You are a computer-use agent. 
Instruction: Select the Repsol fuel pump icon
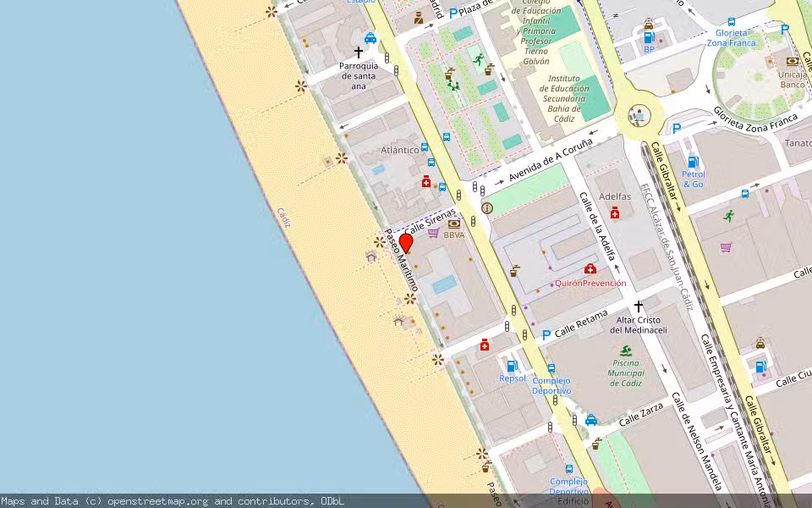click(513, 366)
